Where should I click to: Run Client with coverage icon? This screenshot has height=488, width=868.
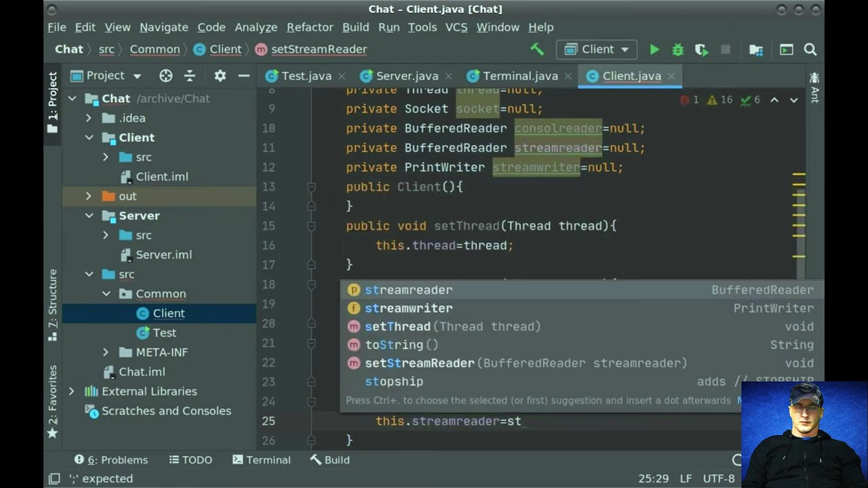click(702, 49)
